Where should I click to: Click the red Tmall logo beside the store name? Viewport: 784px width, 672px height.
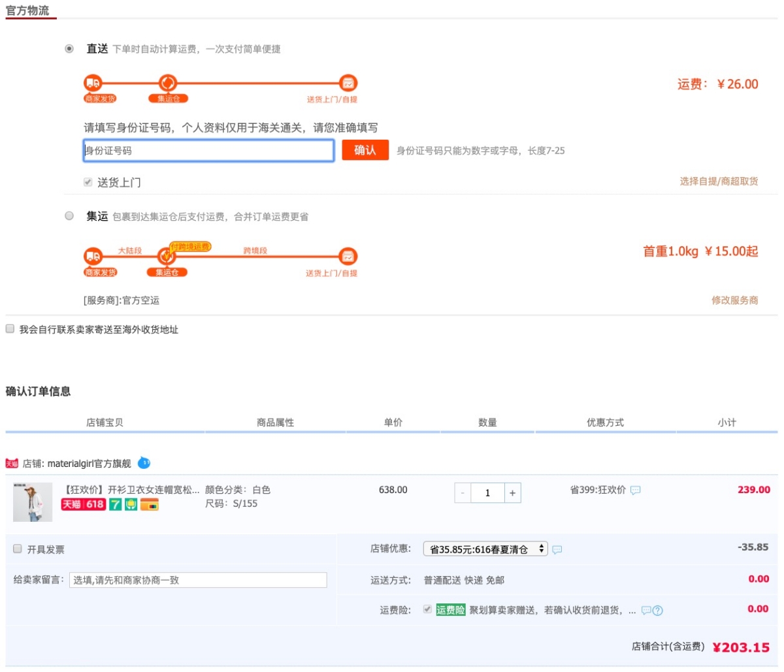tap(12, 464)
